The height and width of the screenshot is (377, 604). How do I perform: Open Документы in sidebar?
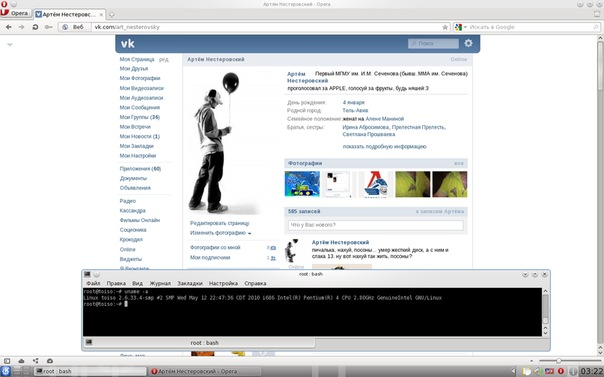[x=133, y=178]
